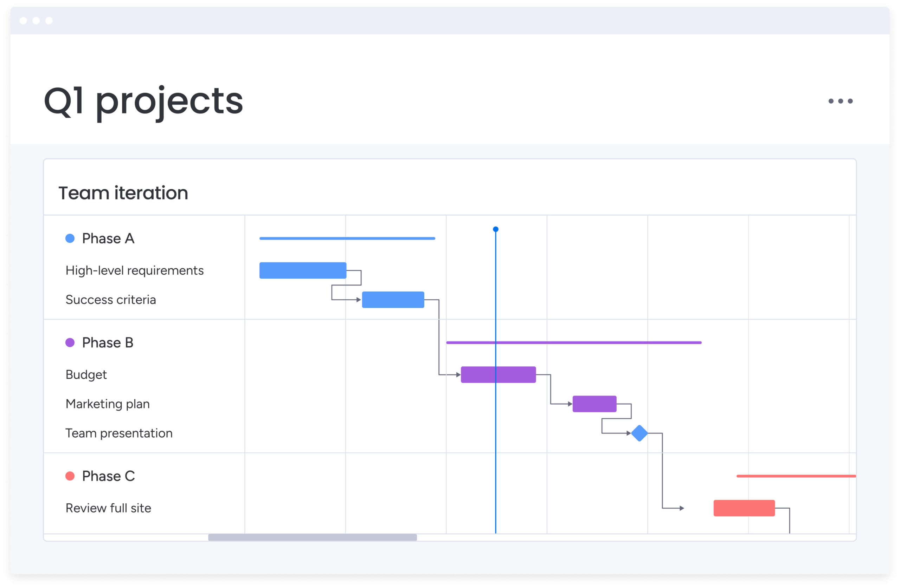This screenshot has height=588, width=900.
Task: Open the three-dot options menu
Action: pyautogui.click(x=840, y=101)
